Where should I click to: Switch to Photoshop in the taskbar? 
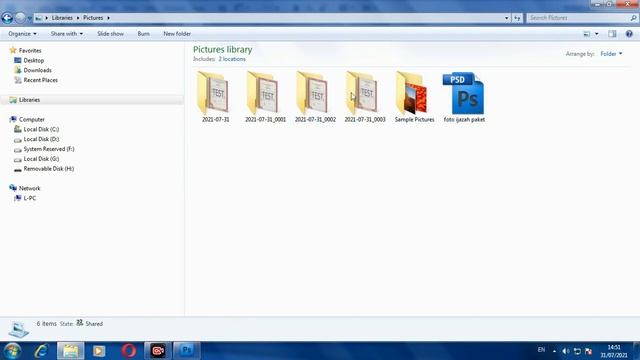pos(187,351)
